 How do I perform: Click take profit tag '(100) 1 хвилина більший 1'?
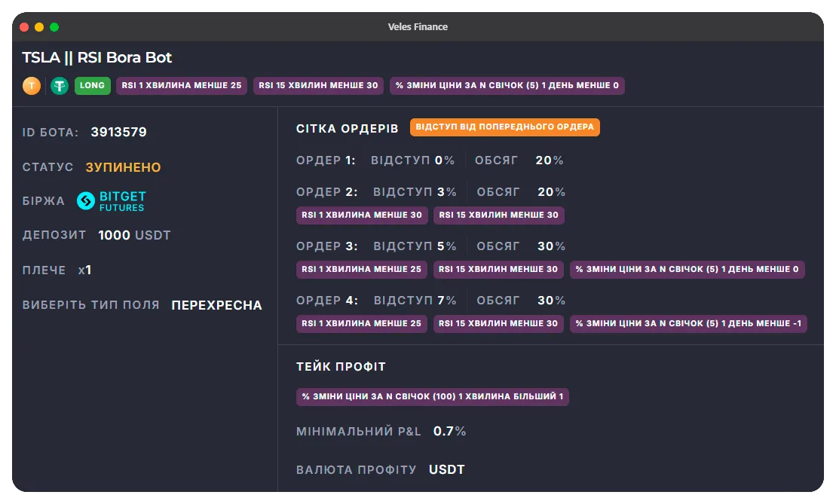click(x=432, y=396)
